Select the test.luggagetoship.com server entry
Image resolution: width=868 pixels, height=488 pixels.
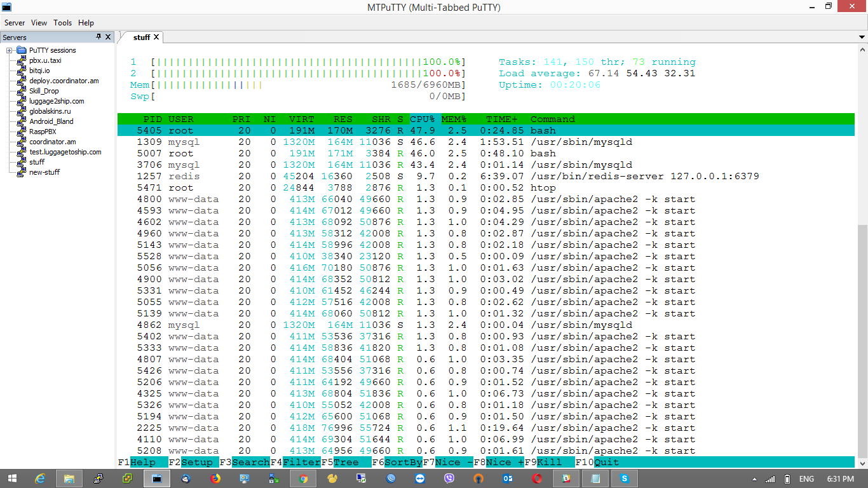point(65,152)
